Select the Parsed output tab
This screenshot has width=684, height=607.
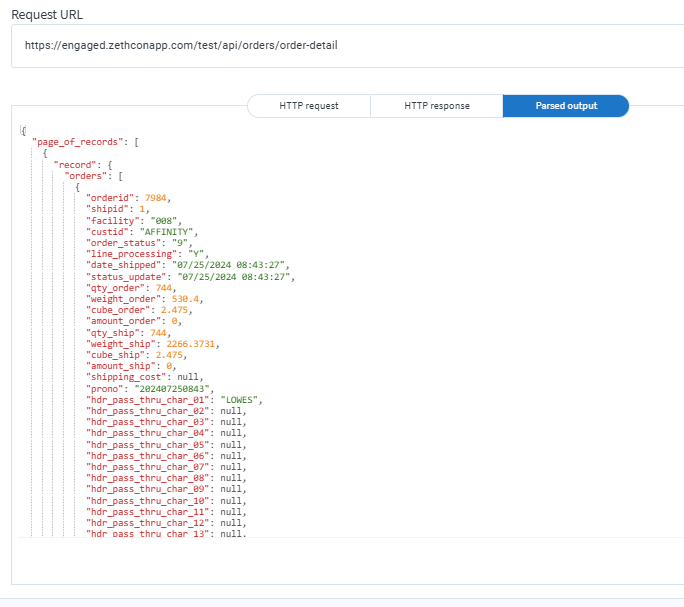pyautogui.click(x=565, y=106)
